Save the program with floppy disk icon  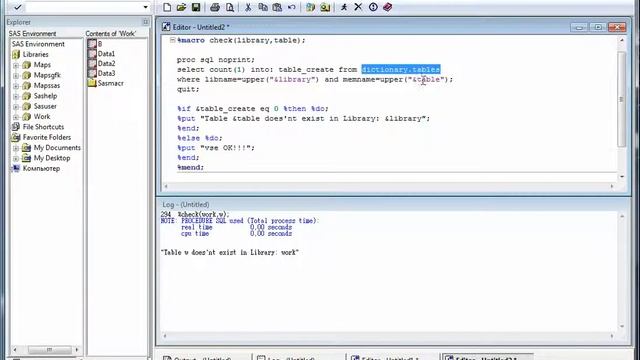point(196,7)
